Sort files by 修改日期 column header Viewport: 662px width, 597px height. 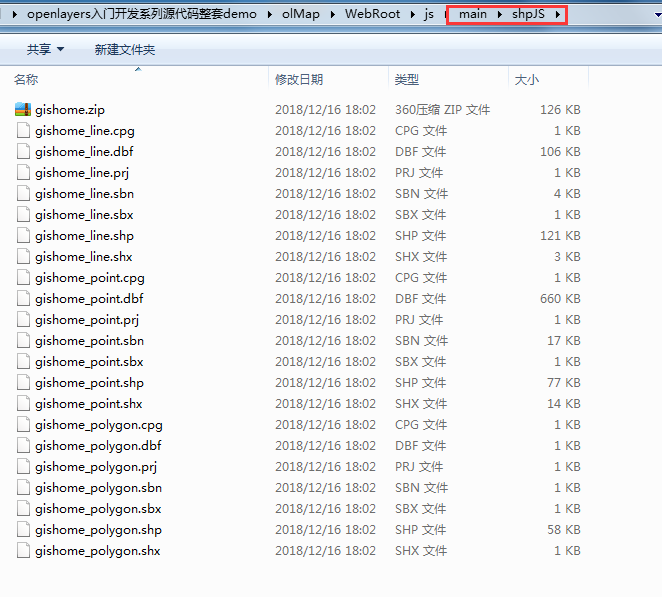point(299,79)
